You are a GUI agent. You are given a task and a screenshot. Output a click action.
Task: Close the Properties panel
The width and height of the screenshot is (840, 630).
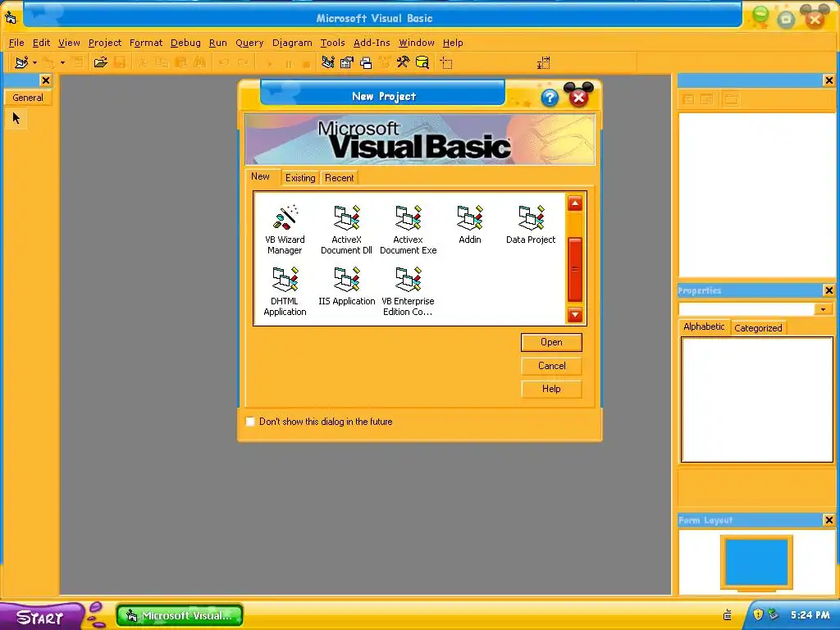point(829,290)
